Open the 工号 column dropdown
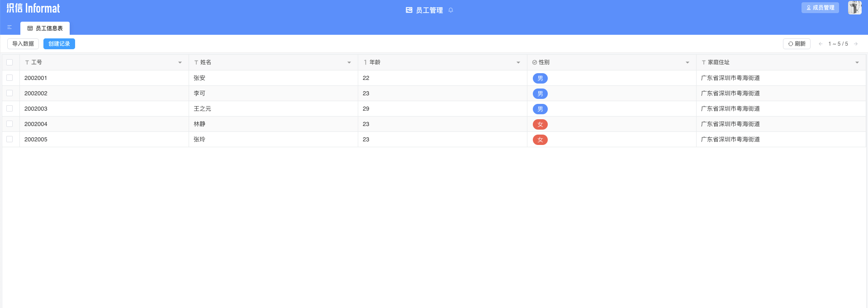Screen dimensions: 868x308 click(180, 62)
